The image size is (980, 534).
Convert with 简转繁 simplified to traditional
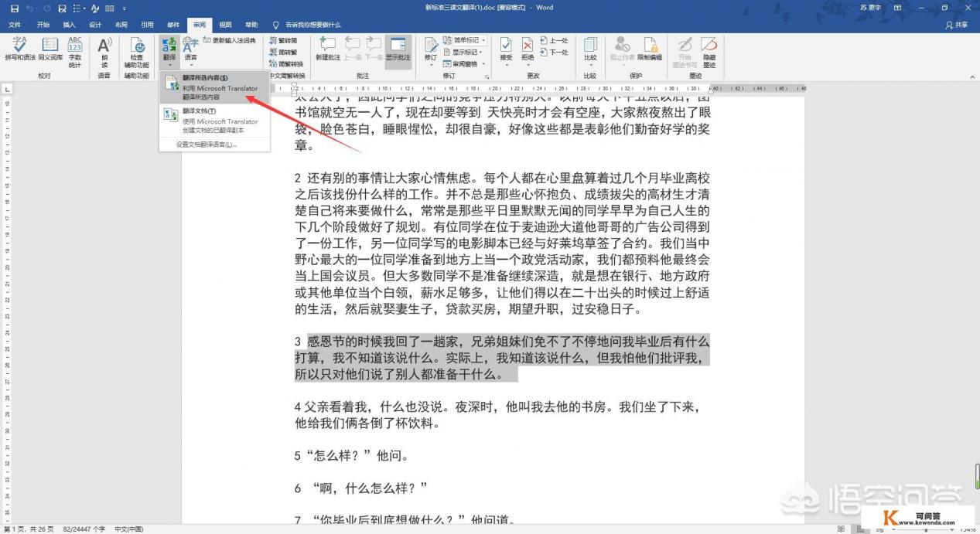[x=283, y=52]
